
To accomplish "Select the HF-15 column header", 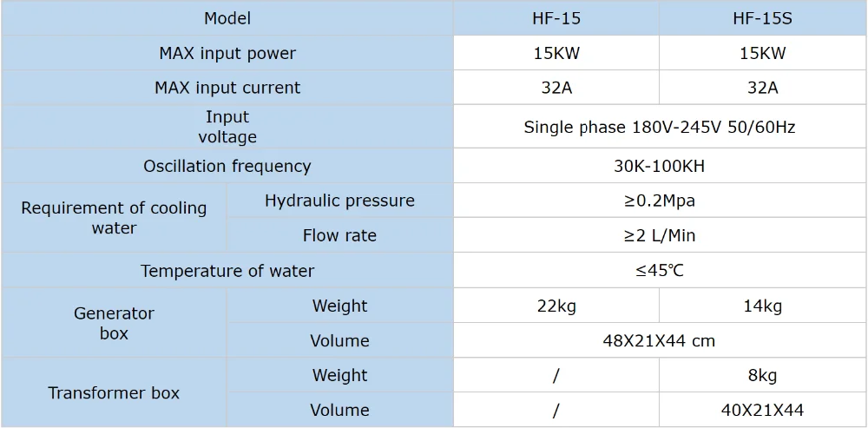I will (556, 18).
